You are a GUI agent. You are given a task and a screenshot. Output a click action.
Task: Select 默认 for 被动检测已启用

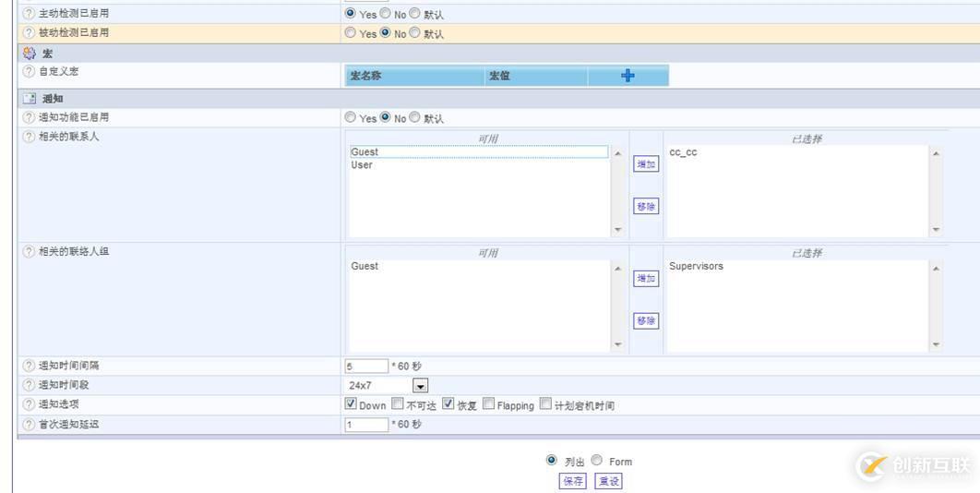(x=414, y=32)
